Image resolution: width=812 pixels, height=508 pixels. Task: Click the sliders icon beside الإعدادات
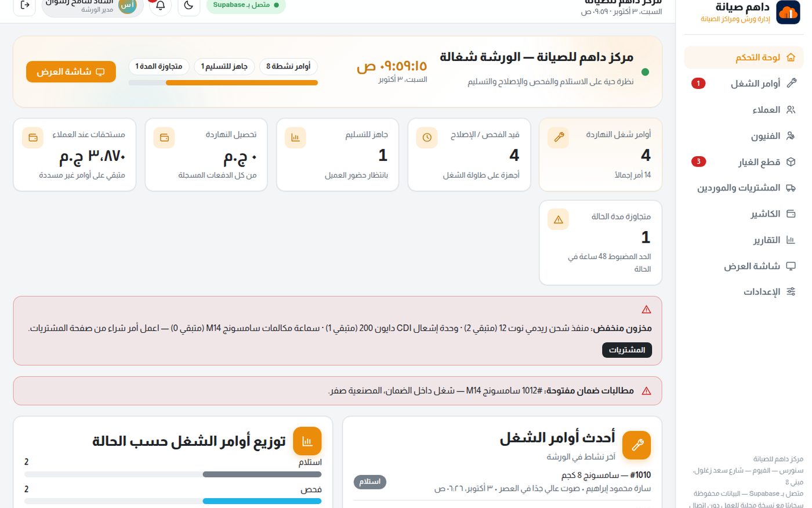click(791, 292)
